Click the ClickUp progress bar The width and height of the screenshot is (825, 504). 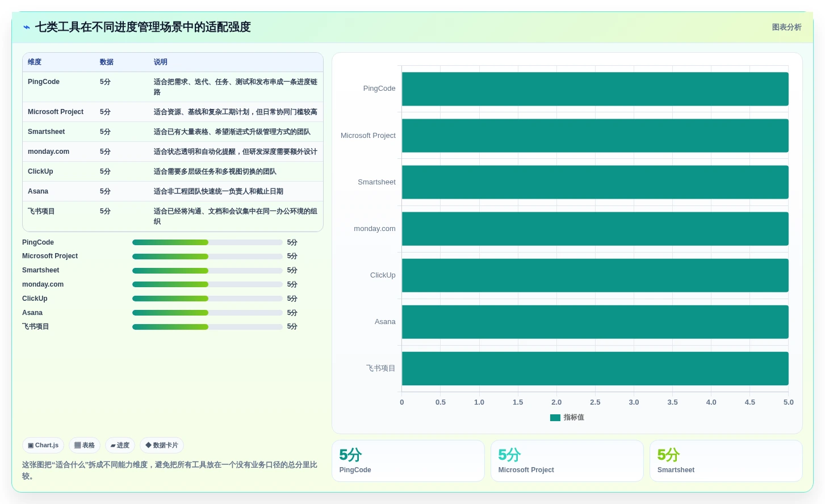(x=207, y=299)
